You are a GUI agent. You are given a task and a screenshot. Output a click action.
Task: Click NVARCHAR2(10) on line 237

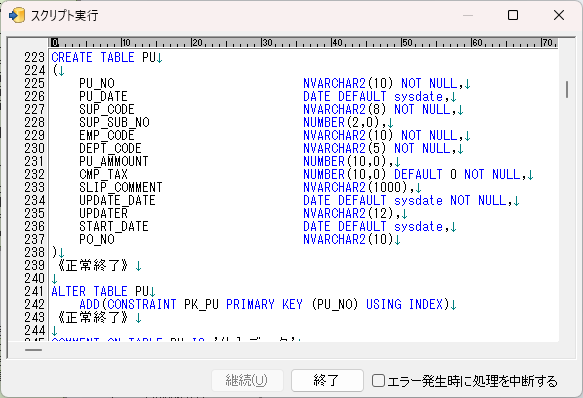pyautogui.click(x=348, y=240)
